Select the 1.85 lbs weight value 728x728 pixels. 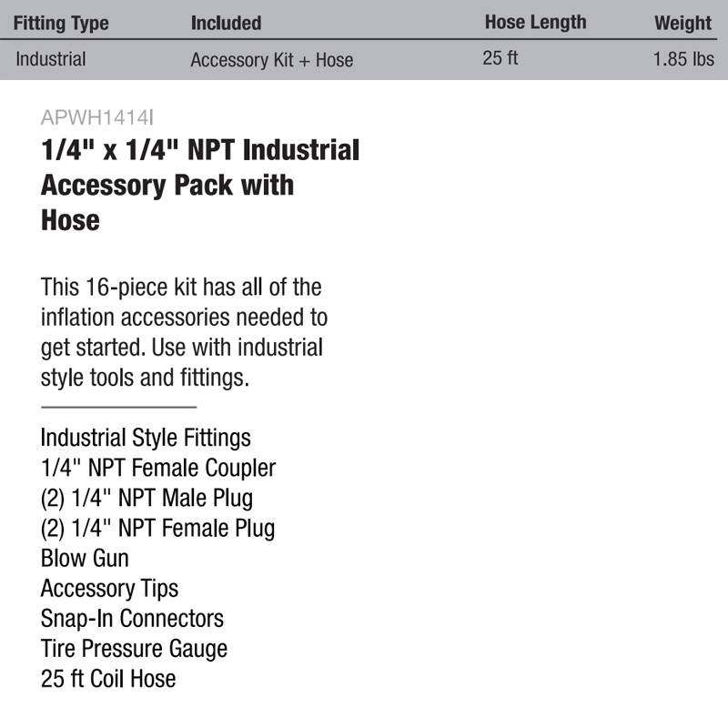[x=683, y=59]
